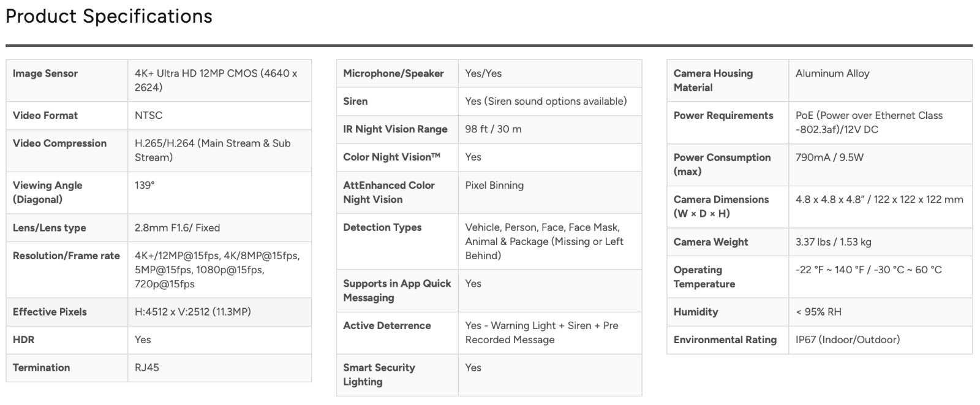Image resolution: width=980 pixels, height=405 pixels.
Task: Select the Aluminum Alloy material value
Action: (x=832, y=74)
